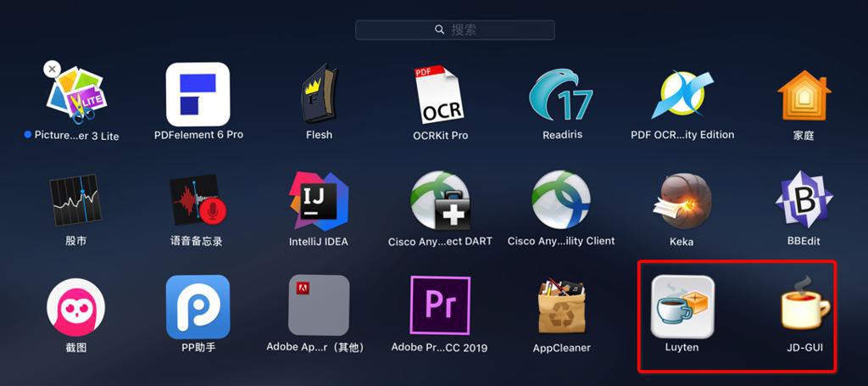This screenshot has height=386, width=868.
Task: Open Cisco AnyConnect Mobility Client
Action: 561,200
